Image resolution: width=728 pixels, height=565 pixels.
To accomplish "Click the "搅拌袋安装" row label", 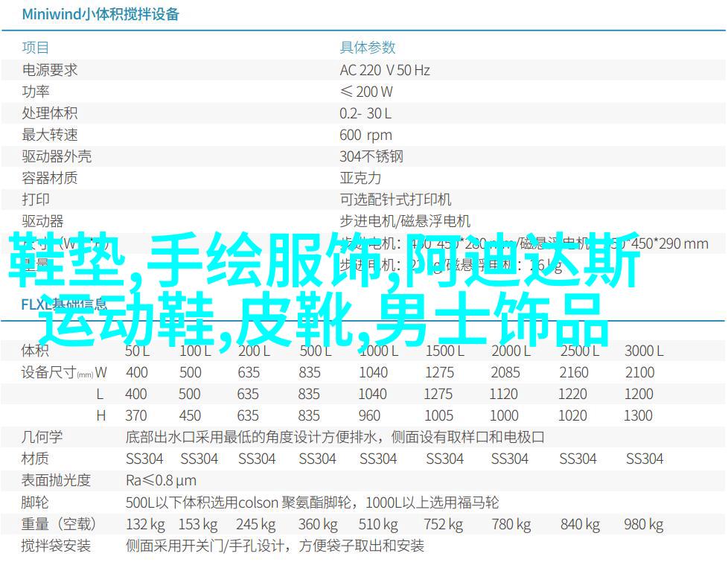I will (56, 546).
